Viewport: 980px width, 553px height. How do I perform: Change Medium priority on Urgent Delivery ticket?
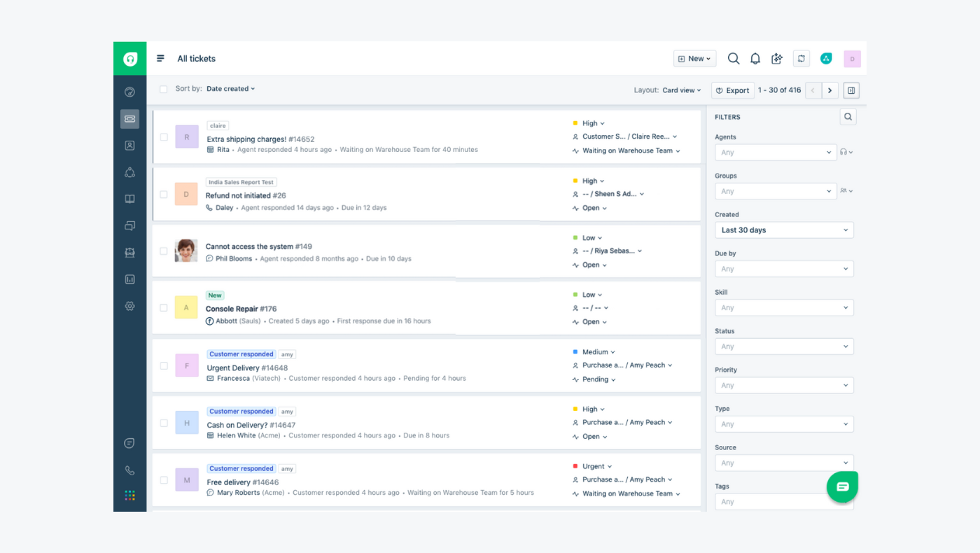coord(594,352)
